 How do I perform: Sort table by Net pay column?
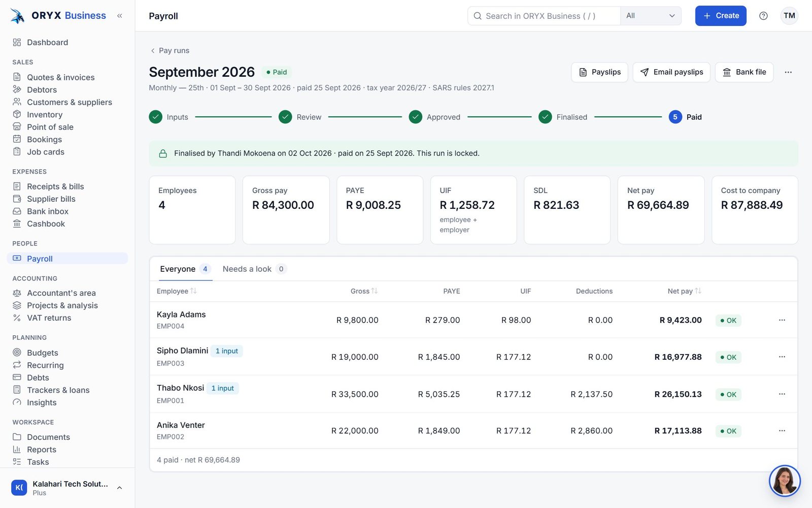tap(684, 291)
